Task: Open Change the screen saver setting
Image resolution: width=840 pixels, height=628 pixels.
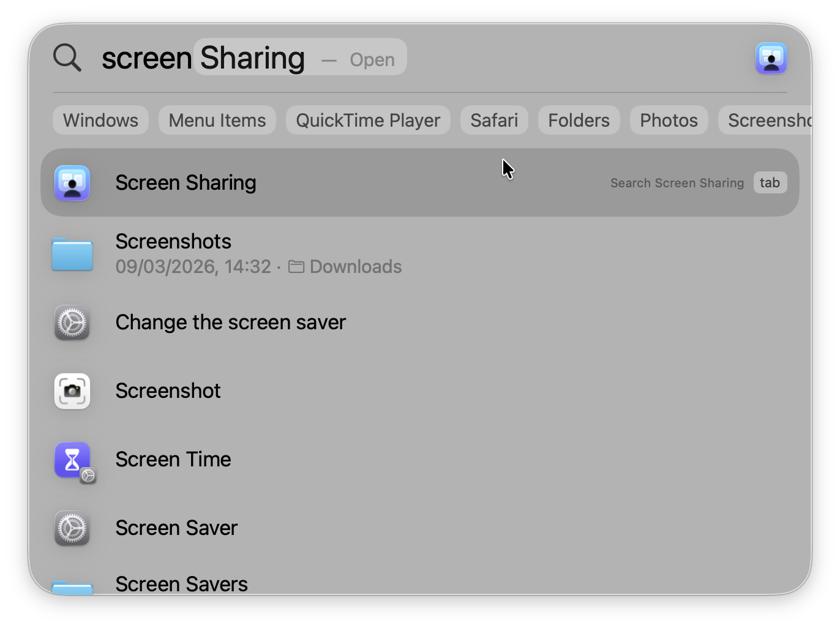Action: point(420,323)
